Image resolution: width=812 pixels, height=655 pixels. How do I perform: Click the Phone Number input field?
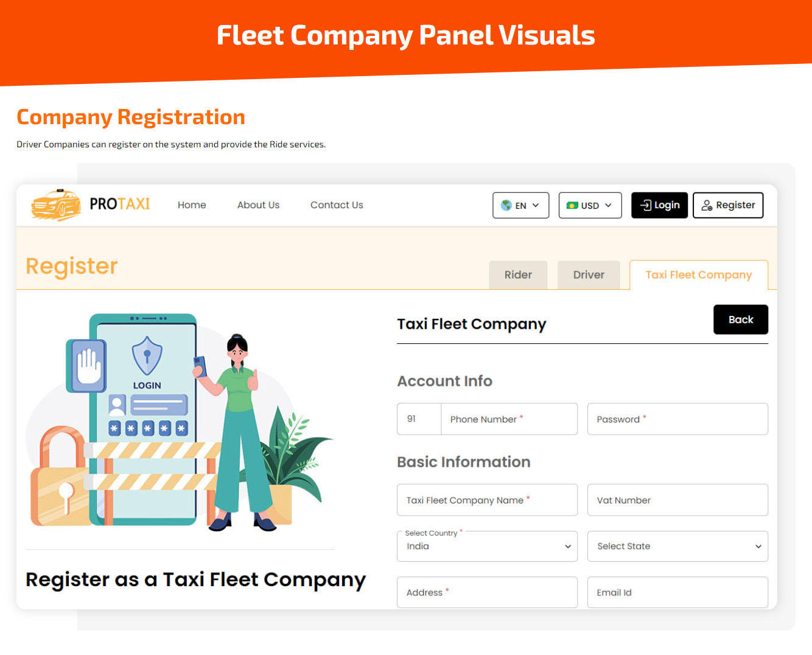point(509,419)
